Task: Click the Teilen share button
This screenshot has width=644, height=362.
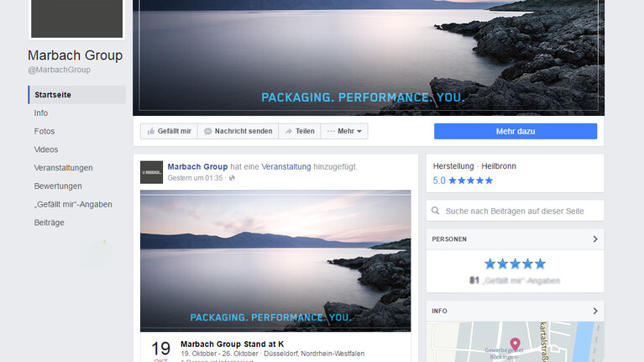Action: (300, 131)
